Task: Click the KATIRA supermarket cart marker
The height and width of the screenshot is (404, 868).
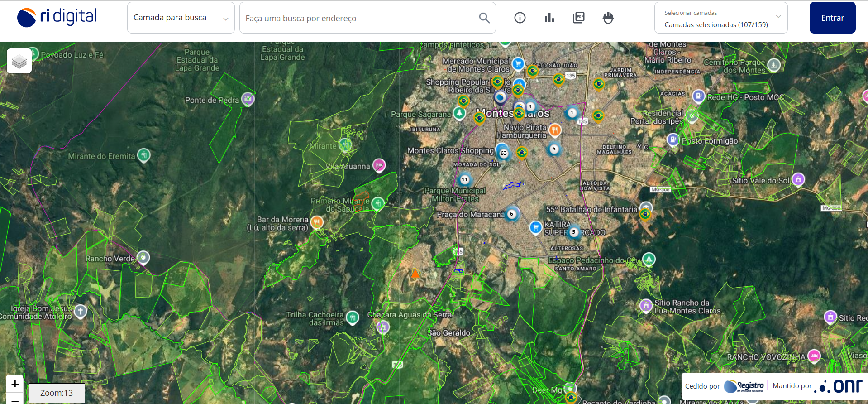Action: [x=536, y=227]
